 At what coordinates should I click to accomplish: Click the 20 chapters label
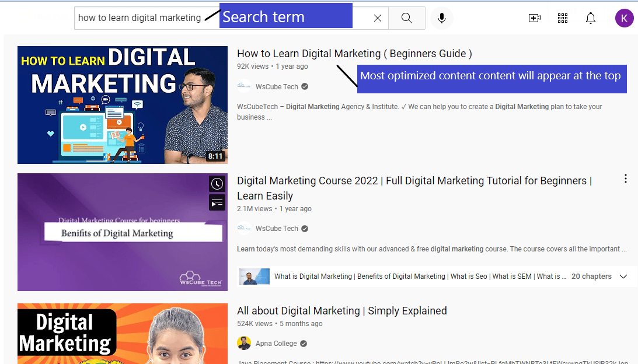(x=591, y=276)
